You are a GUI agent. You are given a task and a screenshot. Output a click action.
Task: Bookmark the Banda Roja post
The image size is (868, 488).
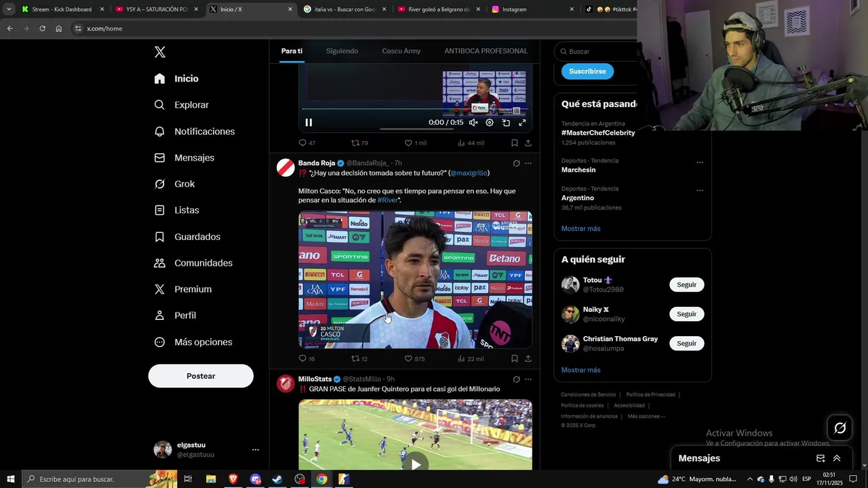click(x=515, y=359)
